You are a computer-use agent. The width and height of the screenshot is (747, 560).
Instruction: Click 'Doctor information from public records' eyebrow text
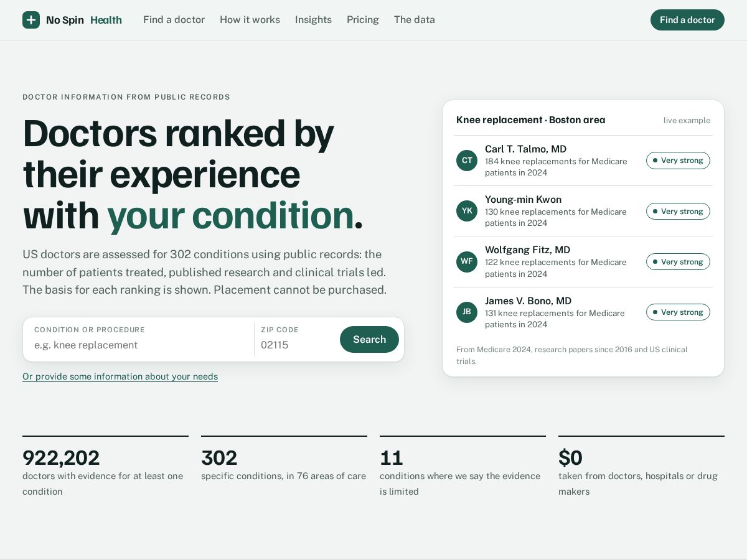coord(126,97)
